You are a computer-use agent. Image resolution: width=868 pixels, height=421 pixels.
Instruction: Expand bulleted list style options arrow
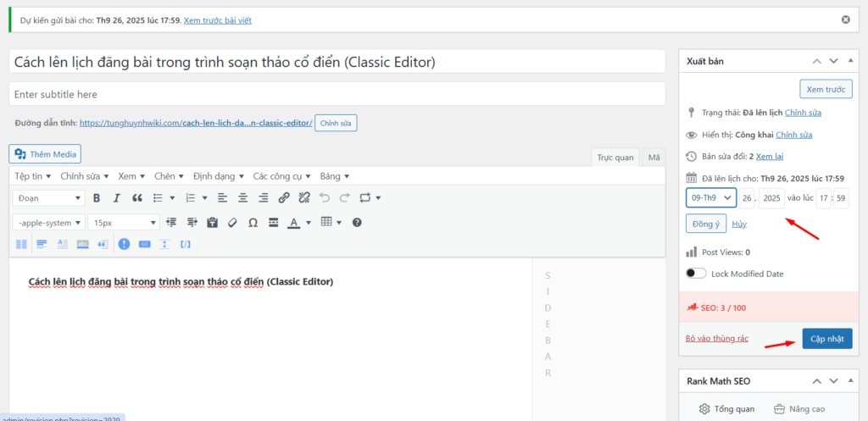[172, 198]
